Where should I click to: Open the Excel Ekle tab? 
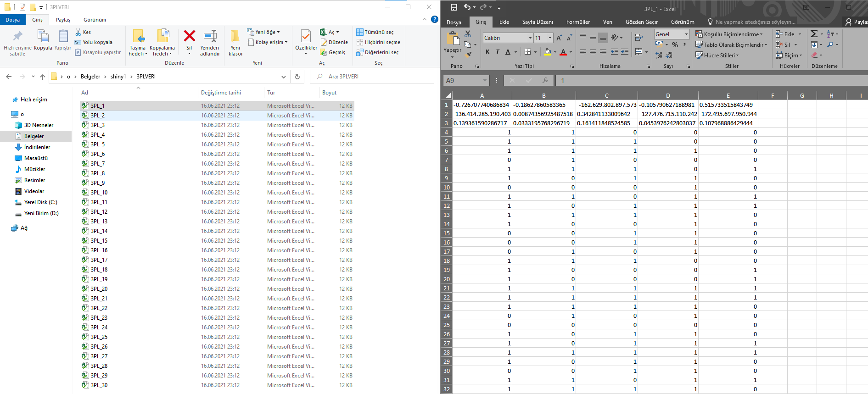pos(504,22)
